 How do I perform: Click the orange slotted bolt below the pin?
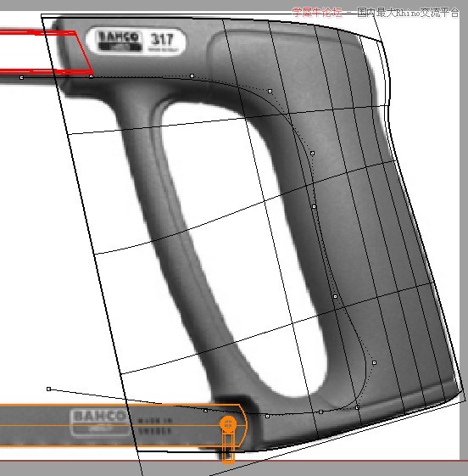point(228,448)
